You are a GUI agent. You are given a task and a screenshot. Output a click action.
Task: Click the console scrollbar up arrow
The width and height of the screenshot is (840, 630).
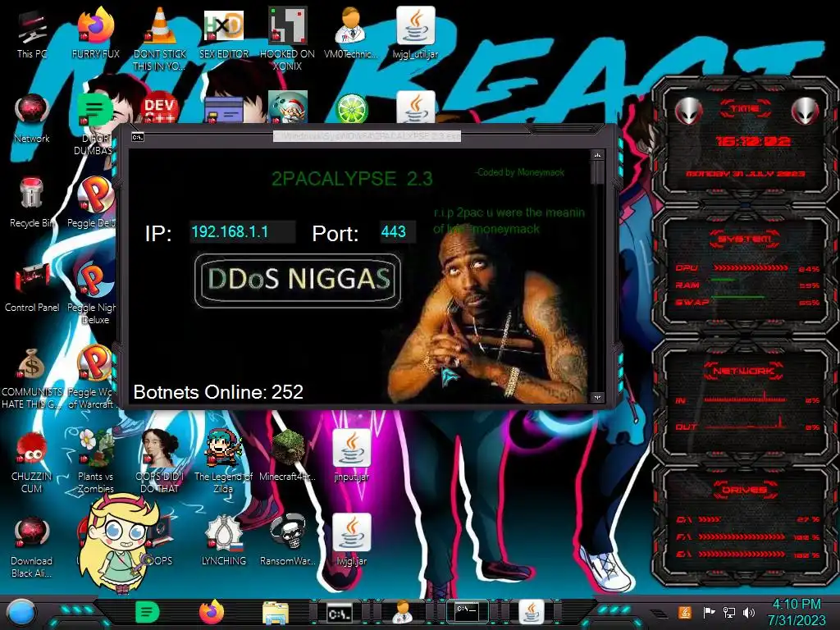(597, 155)
